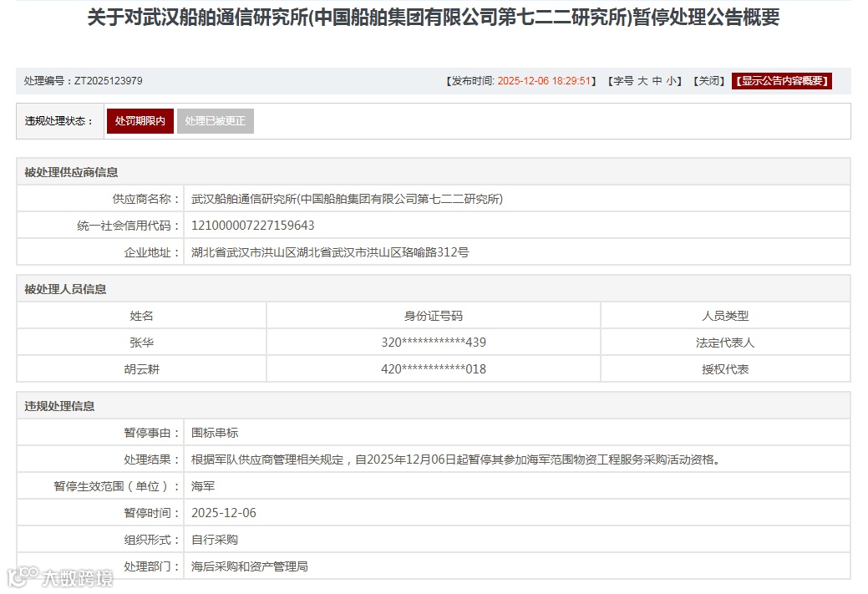Click the name cell 胡云耕
868x594 pixels.
coord(142,368)
